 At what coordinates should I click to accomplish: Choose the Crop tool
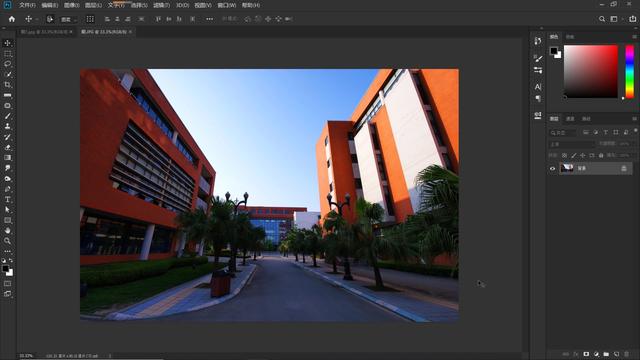click(x=7, y=85)
